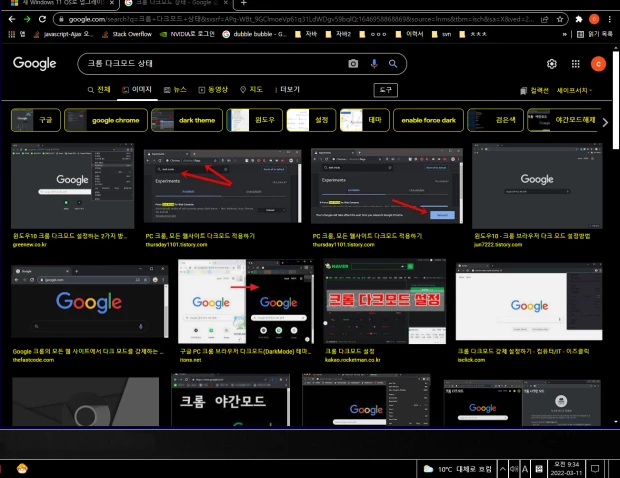Open the thefastcode.com Google image result
Screen dimensions: 620x478
[x=90, y=301]
